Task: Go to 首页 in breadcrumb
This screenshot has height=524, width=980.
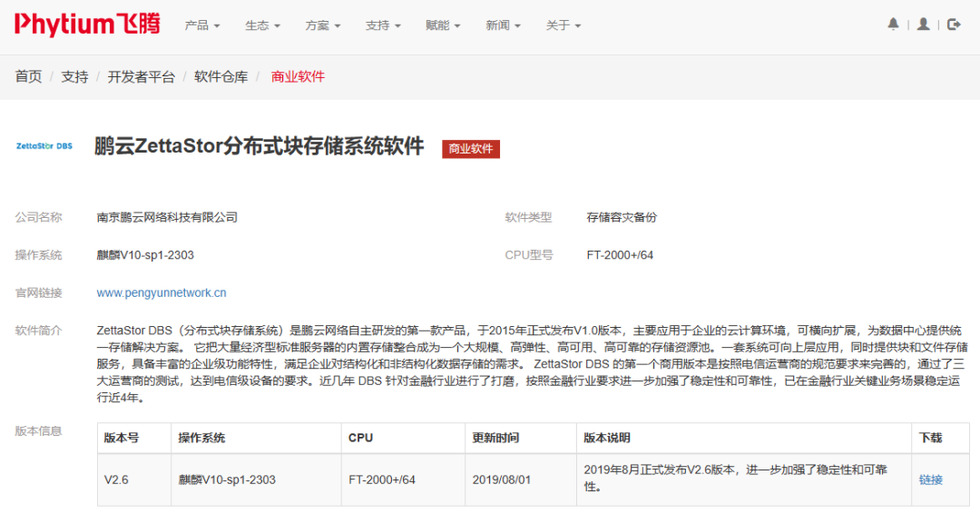Action: pos(29,77)
